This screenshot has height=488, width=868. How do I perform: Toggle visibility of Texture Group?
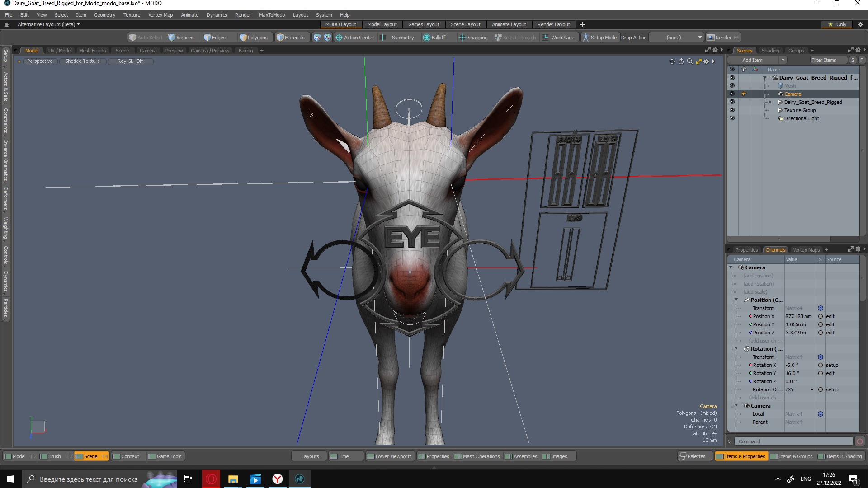(732, 110)
